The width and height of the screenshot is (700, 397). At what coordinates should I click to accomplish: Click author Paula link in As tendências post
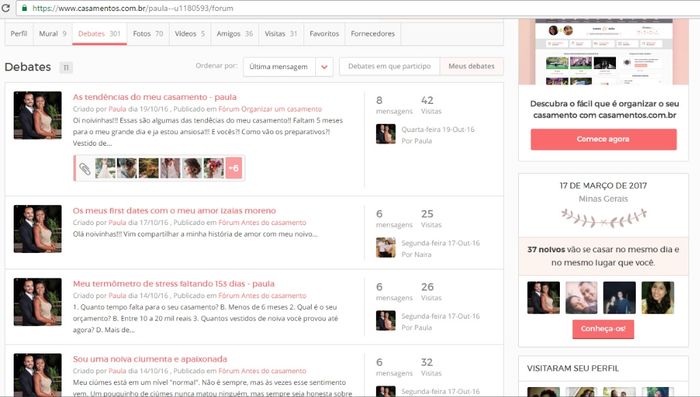click(117, 109)
